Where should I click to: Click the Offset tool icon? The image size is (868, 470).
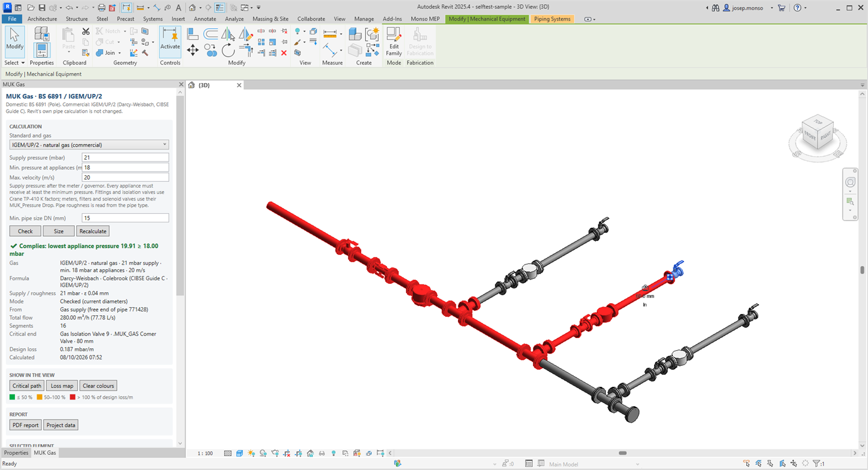point(210,34)
